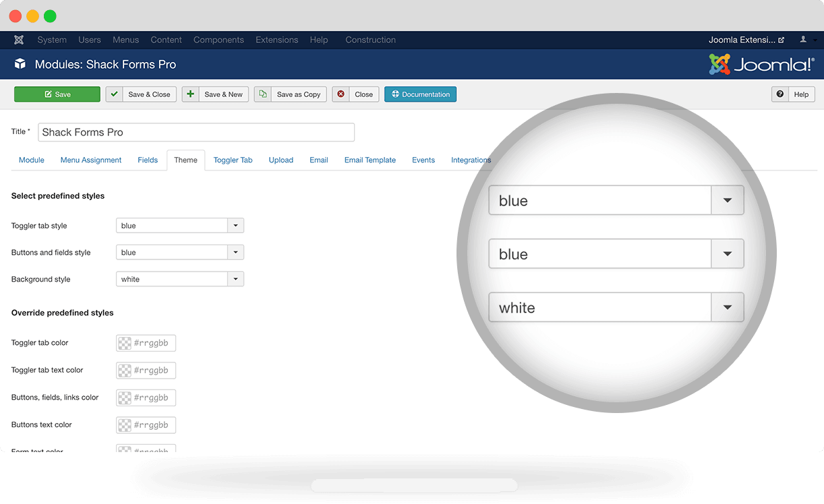Open the Joomla Extensi... site link
Image resolution: width=824 pixels, height=504 pixels.
point(746,40)
